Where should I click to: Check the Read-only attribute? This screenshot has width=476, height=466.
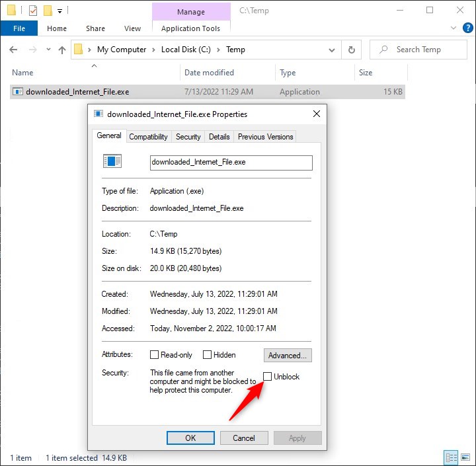click(155, 355)
